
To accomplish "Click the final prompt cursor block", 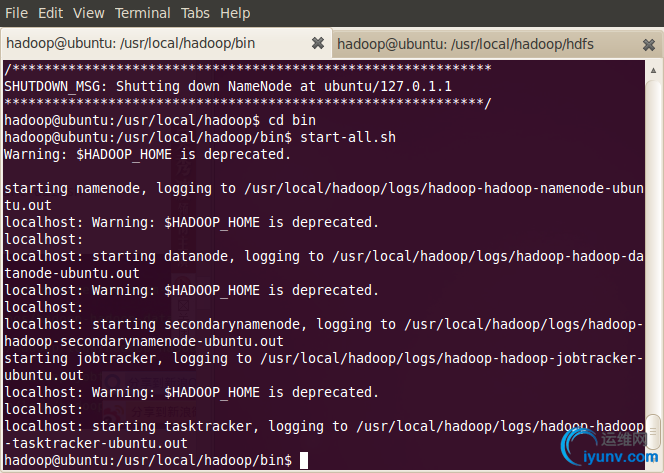I will click(x=304, y=460).
